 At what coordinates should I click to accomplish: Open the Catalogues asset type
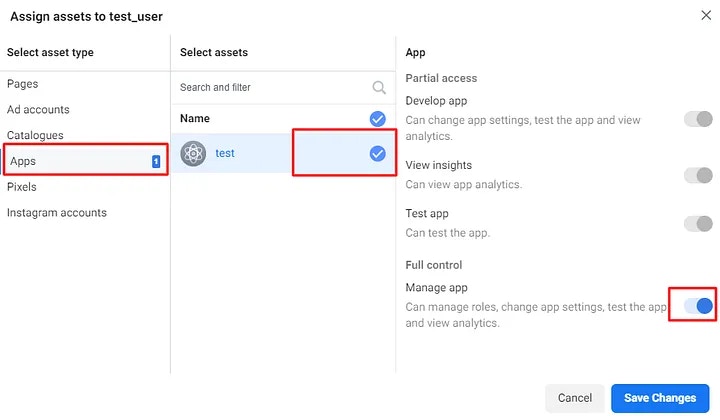point(35,135)
